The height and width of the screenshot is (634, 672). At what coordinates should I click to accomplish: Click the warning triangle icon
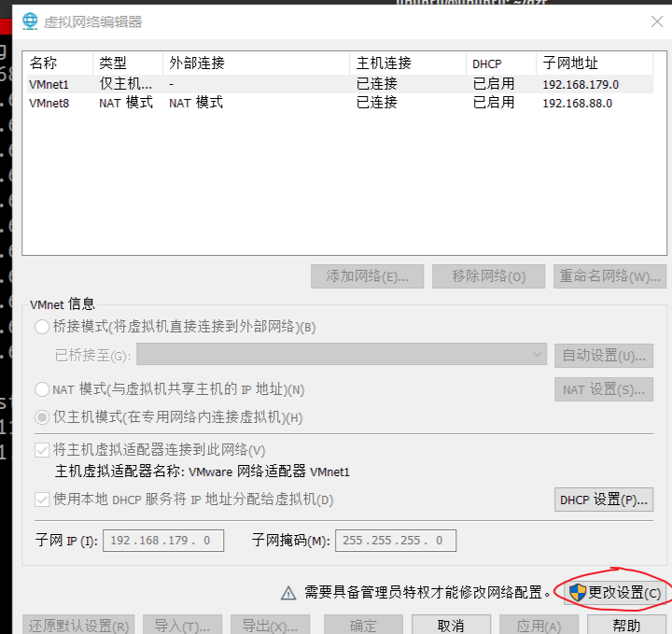point(288,593)
